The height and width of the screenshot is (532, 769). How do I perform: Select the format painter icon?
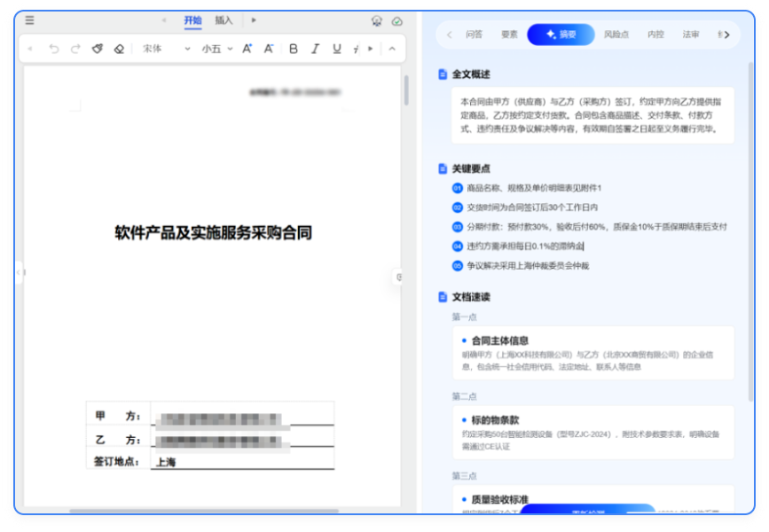[98, 49]
